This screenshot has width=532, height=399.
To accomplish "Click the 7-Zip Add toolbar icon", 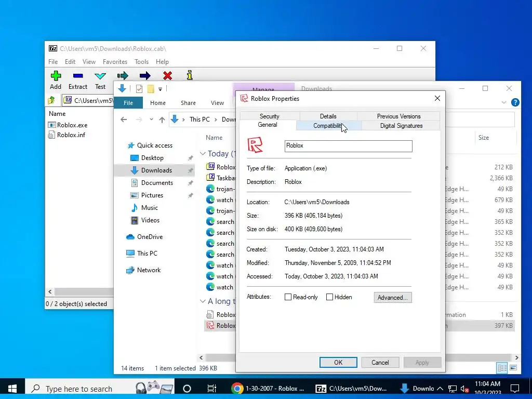I will 56,76.
